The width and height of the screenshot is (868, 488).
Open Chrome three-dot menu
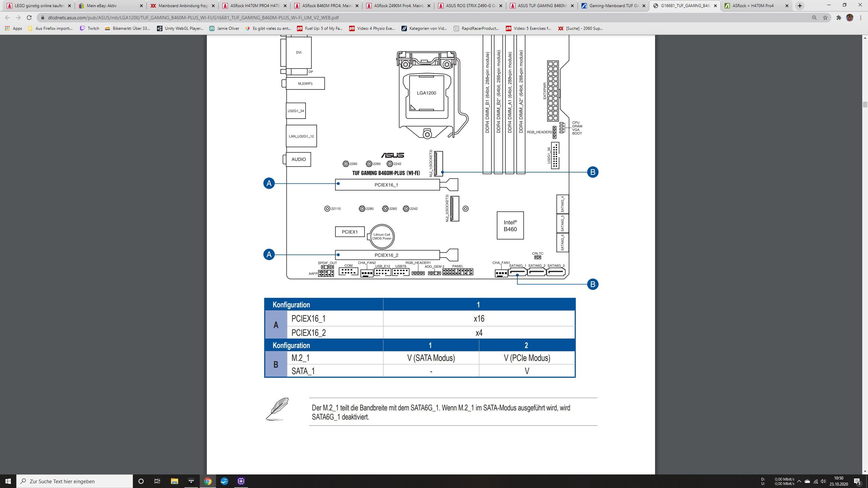[861, 18]
